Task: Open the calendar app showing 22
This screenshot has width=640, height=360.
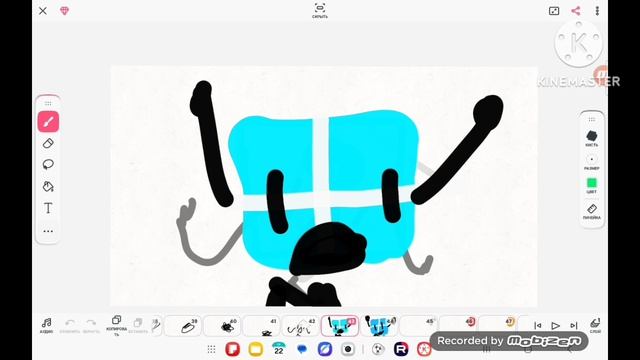Action: coord(279,349)
